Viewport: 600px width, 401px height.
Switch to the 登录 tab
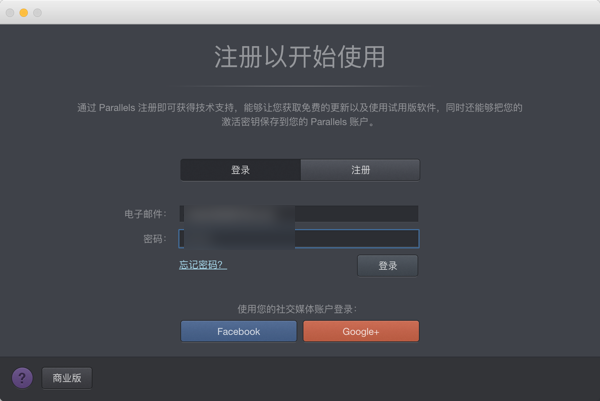point(240,170)
